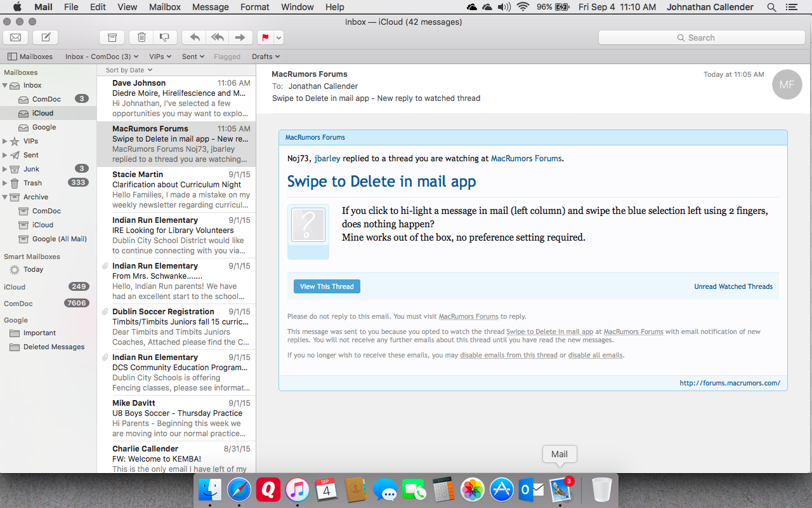The height and width of the screenshot is (508, 812).
Task: Open the Deleted Messages folder
Action: (48, 347)
